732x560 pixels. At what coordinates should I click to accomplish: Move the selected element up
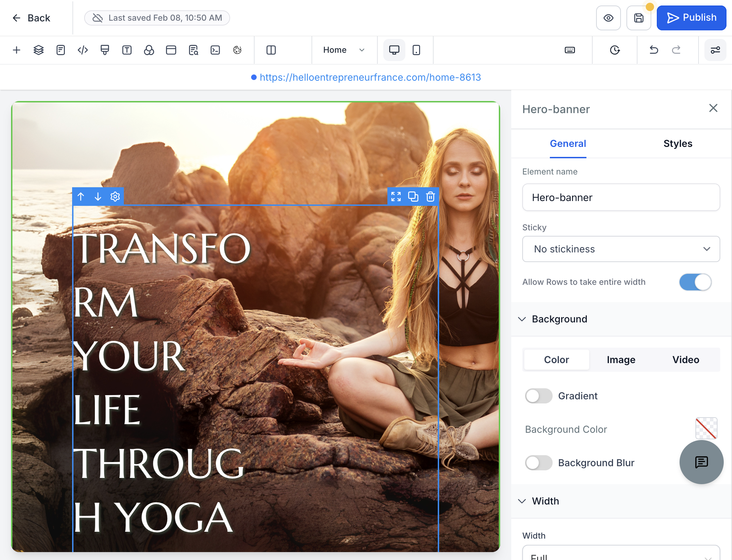(81, 197)
